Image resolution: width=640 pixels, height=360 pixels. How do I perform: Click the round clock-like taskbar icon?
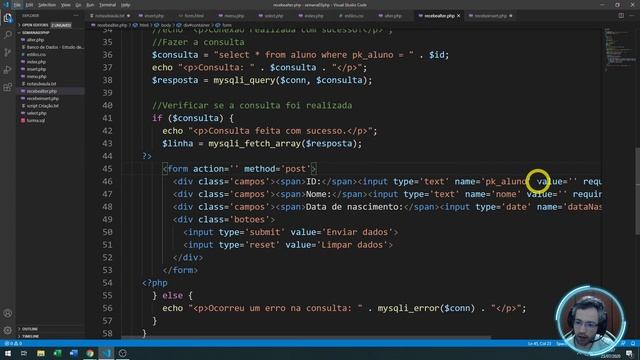click(122, 353)
